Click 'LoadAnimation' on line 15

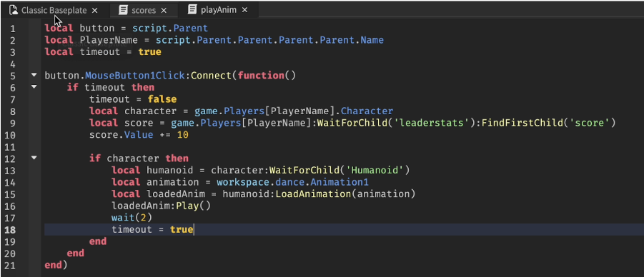click(313, 193)
